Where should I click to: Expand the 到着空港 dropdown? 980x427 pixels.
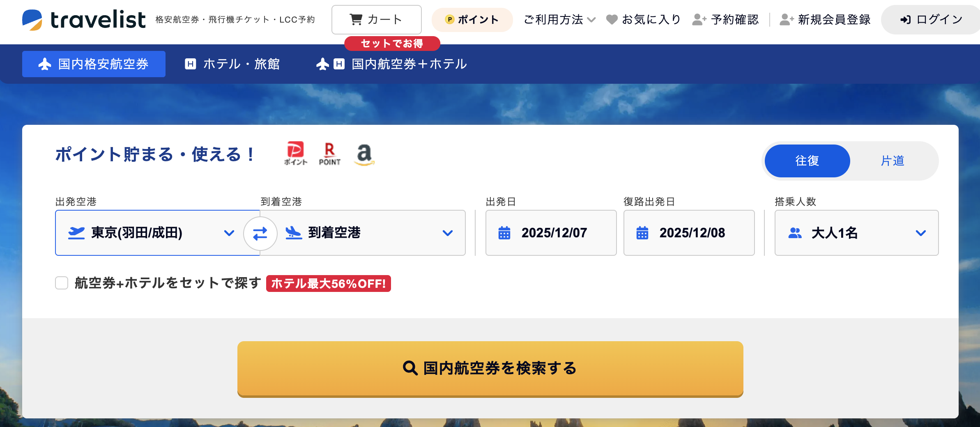click(x=369, y=233)
